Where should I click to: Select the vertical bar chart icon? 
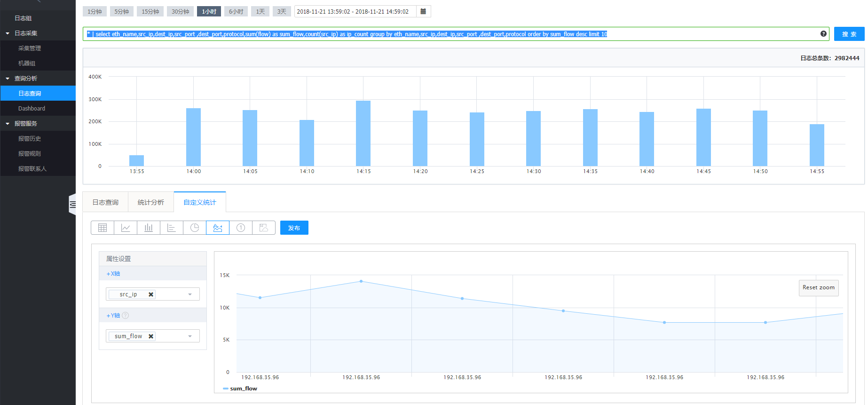pyautogui.click(x=149, y=228)
